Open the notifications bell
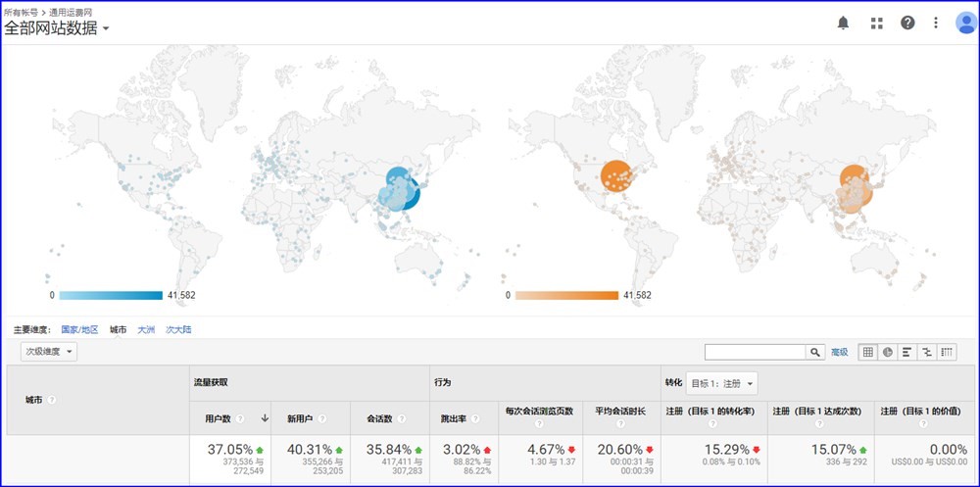The image size is (980, 487). point(843,23)
